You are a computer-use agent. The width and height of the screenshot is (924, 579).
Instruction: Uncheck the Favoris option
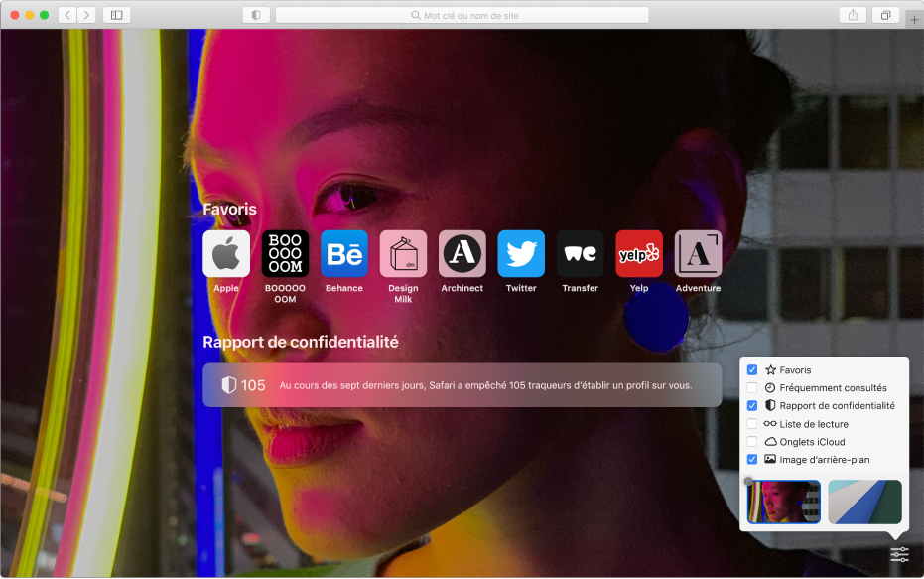coord(752,369)
